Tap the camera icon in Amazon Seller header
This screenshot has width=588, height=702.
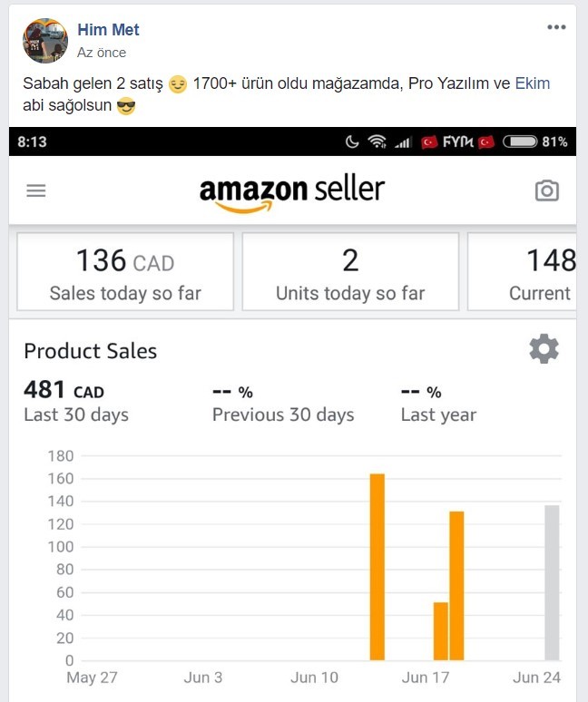click(547, 190)
